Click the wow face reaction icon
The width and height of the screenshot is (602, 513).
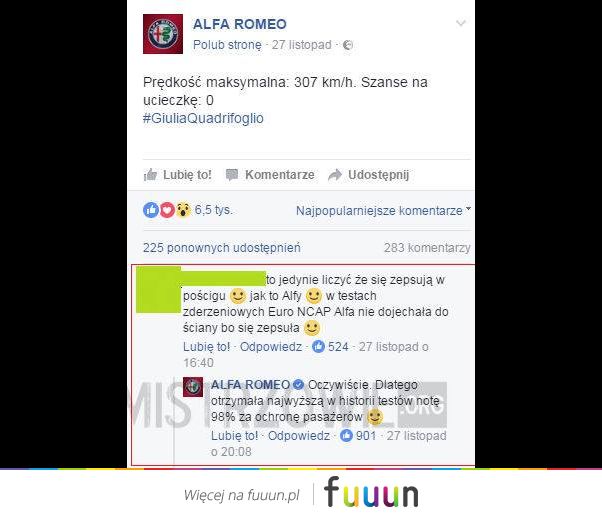pos(183,210)
